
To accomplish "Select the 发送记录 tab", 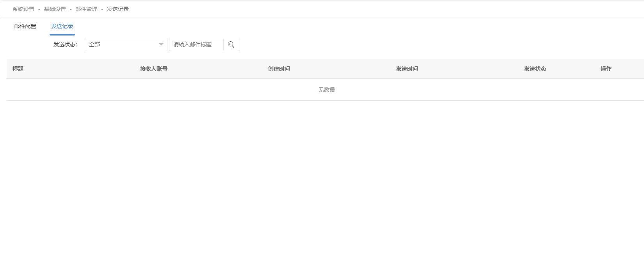I will (62, 26).
